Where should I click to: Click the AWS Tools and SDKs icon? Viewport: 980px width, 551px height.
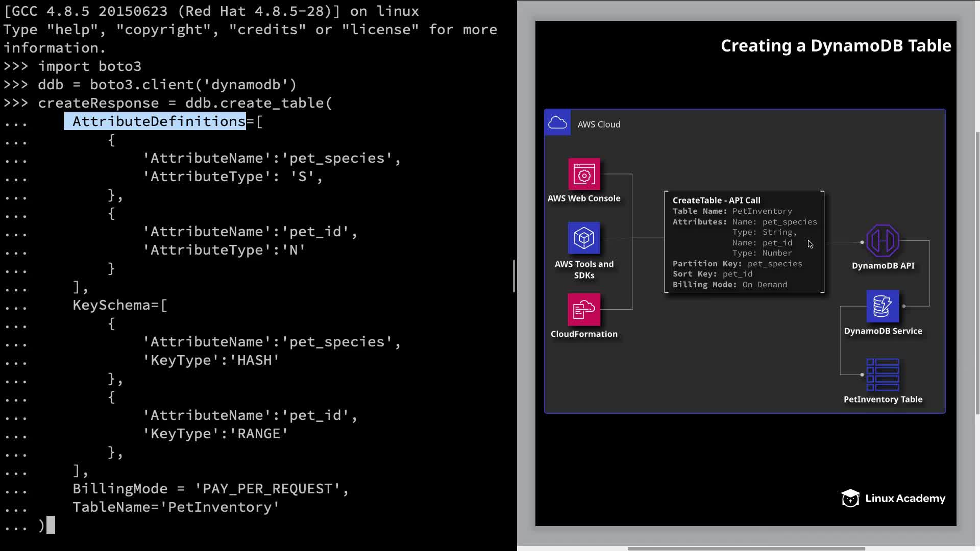584,238
